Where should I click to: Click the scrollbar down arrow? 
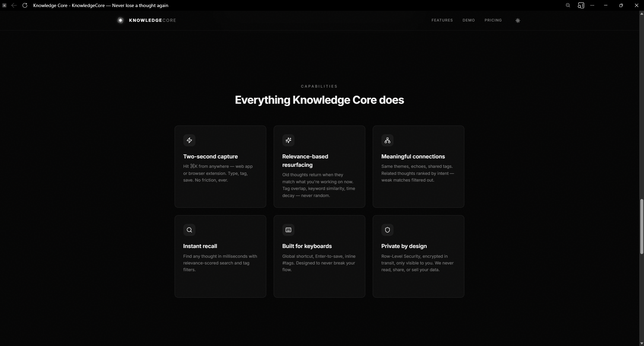[641, 343]
